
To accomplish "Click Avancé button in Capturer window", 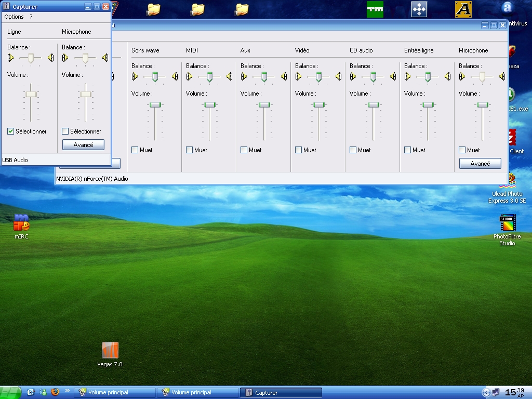I will coord(83,145).
